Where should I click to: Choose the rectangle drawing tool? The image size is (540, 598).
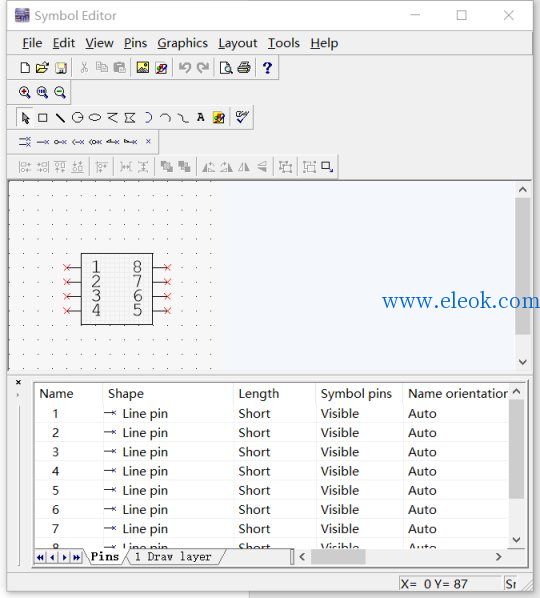click(x=43, y=118)
